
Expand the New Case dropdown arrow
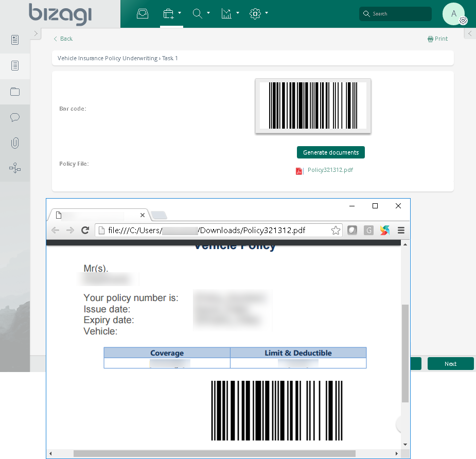[x=180, y=13]
